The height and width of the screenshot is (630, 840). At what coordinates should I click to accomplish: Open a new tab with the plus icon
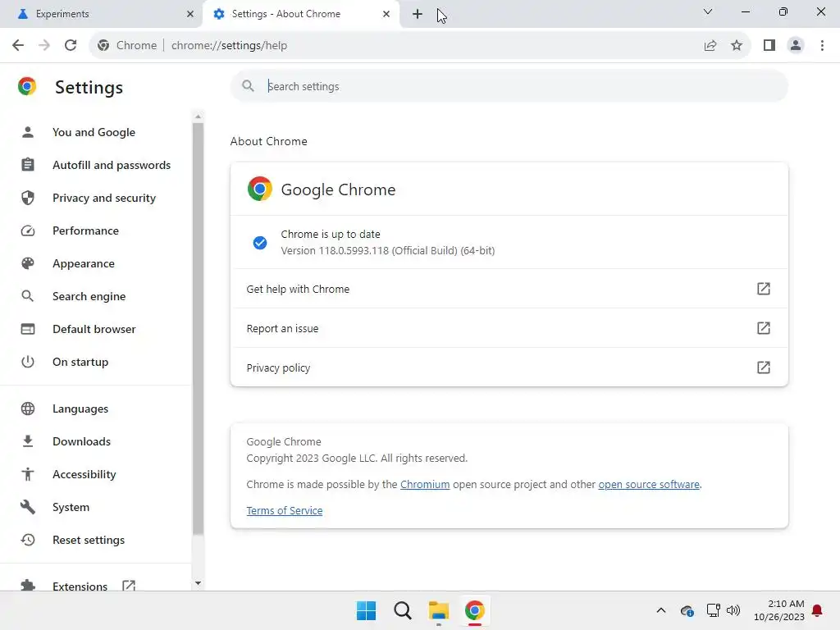418,14
